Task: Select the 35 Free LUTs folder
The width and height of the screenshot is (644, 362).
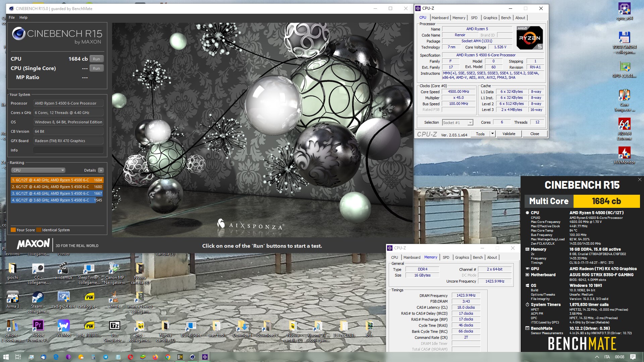Action: (344, 328)
